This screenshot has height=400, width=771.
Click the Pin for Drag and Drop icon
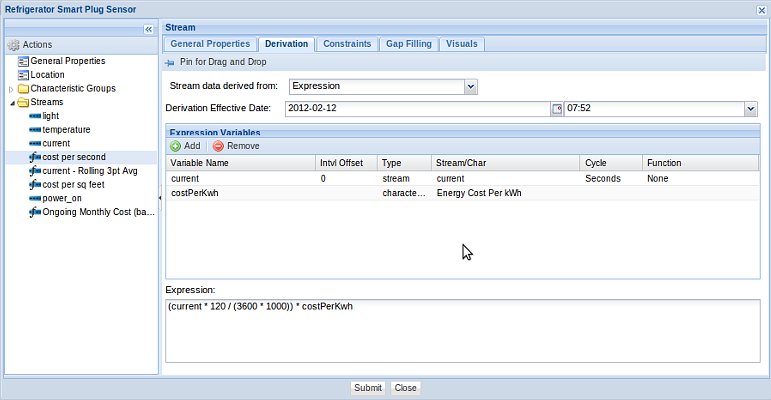(170, 62)
